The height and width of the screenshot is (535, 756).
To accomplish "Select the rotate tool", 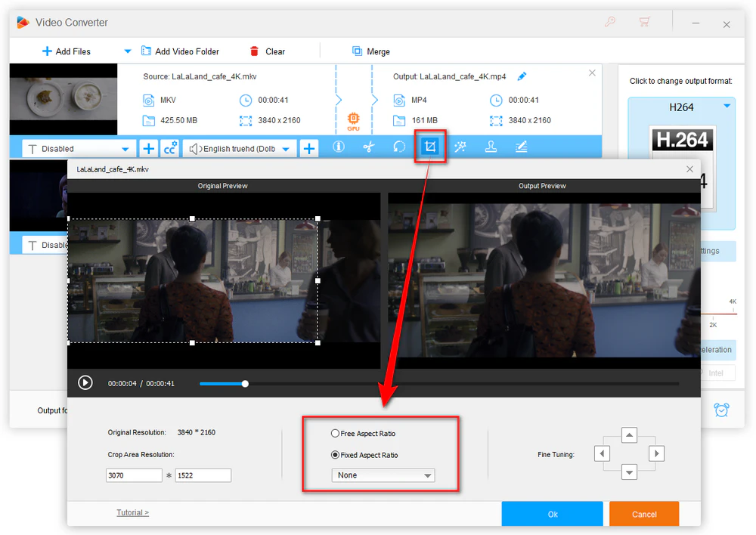I will point(399,147).
